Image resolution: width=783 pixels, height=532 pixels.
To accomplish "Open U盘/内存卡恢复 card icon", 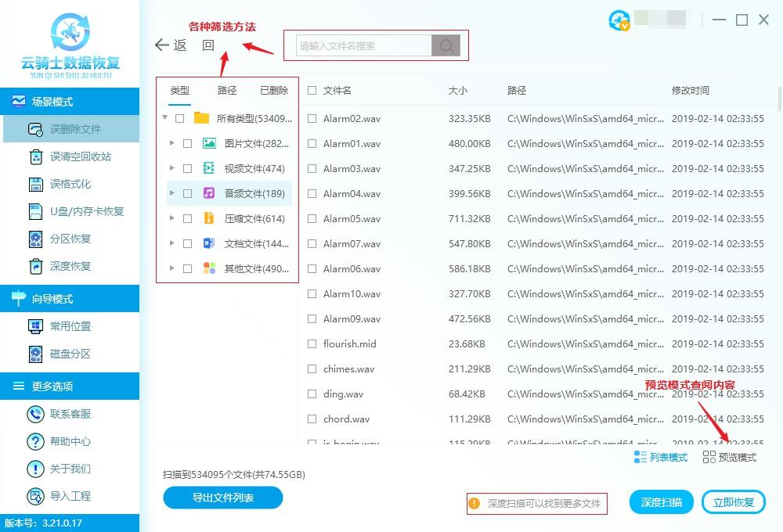I will (36, 211).
